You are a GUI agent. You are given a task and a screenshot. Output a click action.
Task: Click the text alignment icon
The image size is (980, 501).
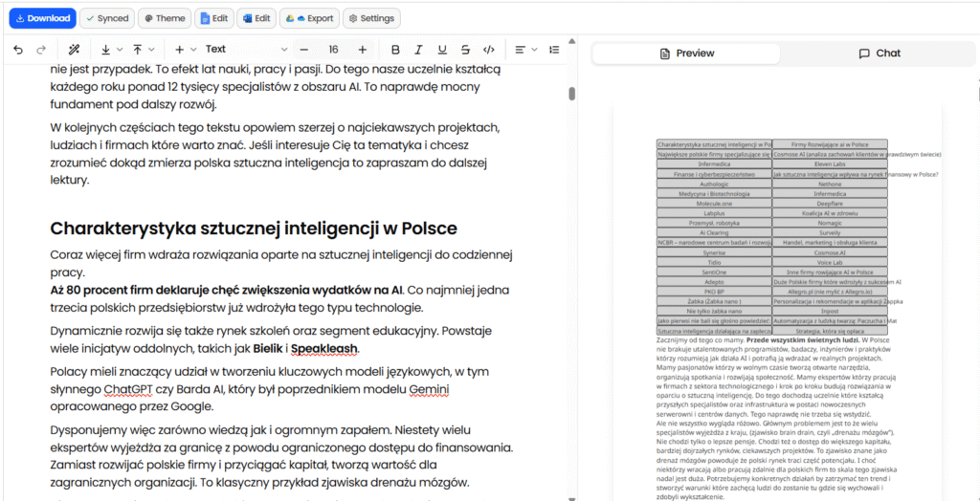pos(520,50)
